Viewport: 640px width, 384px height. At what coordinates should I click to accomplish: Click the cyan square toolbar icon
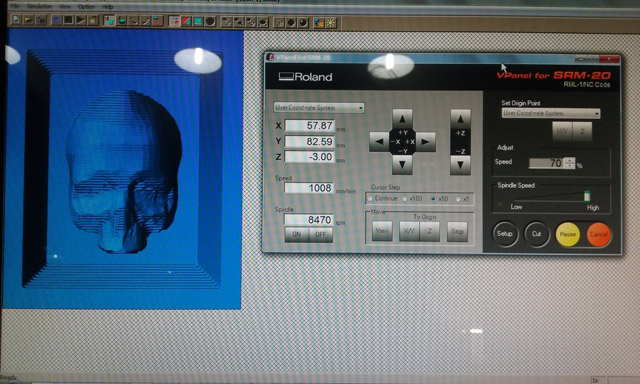tap(198, 21)
